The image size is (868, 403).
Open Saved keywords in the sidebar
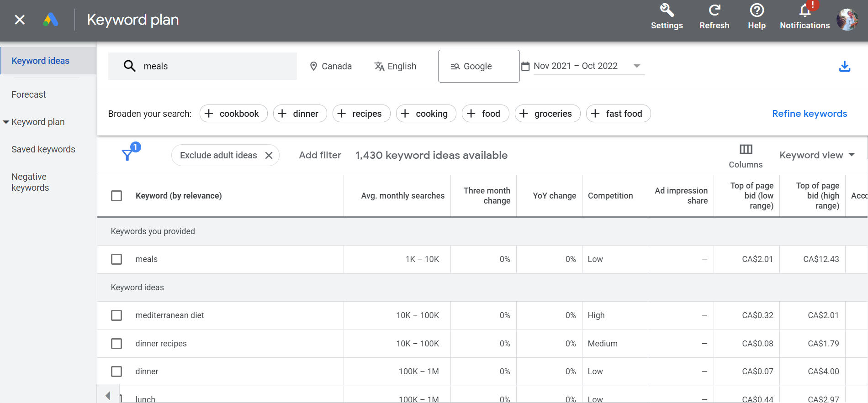43,149
